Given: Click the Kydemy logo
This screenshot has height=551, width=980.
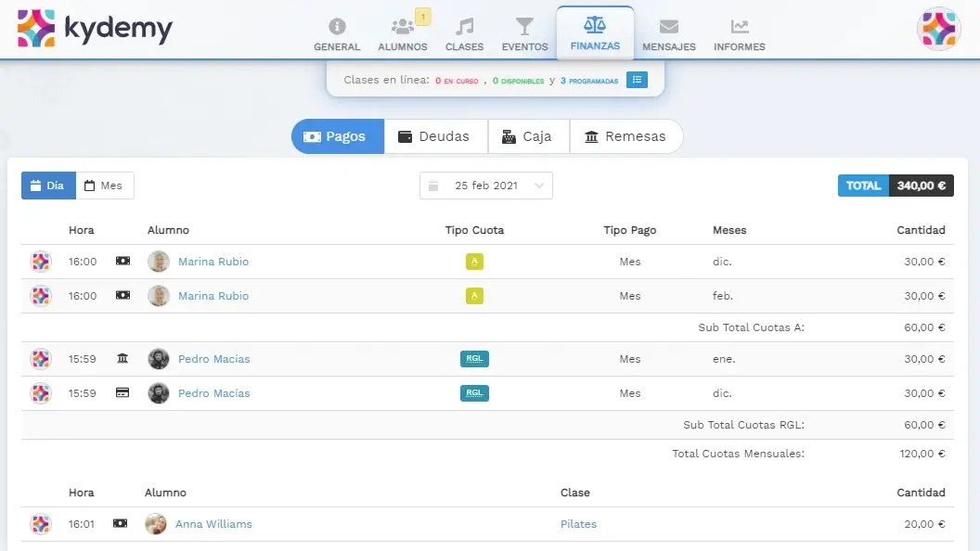Looking at the screenshot, I should (95, 29).
